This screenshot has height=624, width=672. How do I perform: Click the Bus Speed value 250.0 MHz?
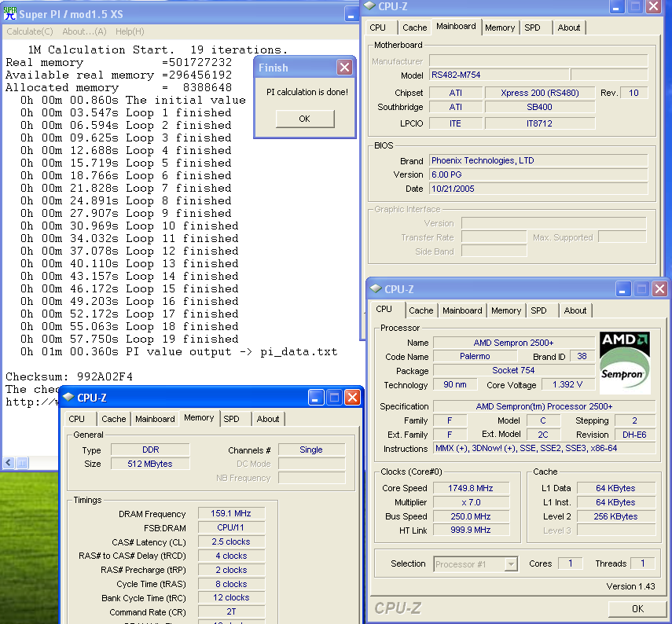tap(471, 516)
